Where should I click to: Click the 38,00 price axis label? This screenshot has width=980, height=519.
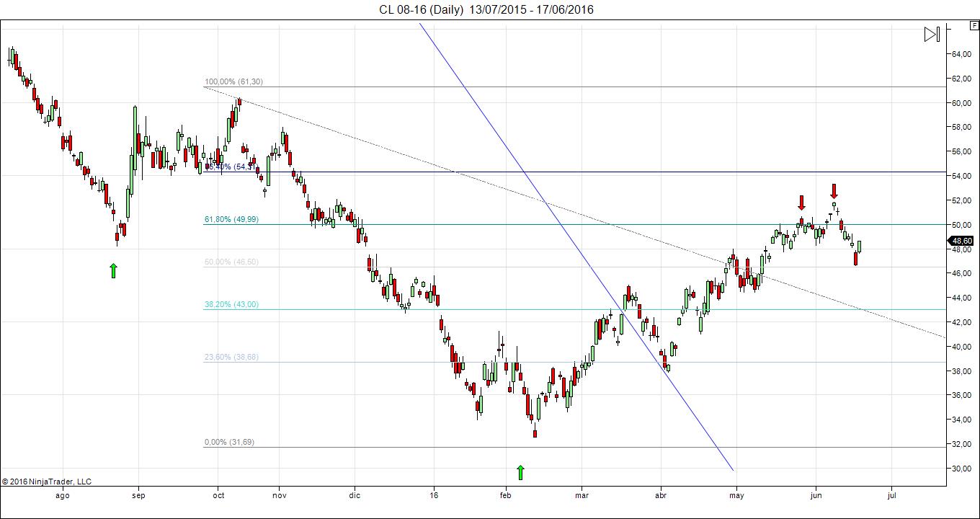pyautogui.click(x=962, y=371)
